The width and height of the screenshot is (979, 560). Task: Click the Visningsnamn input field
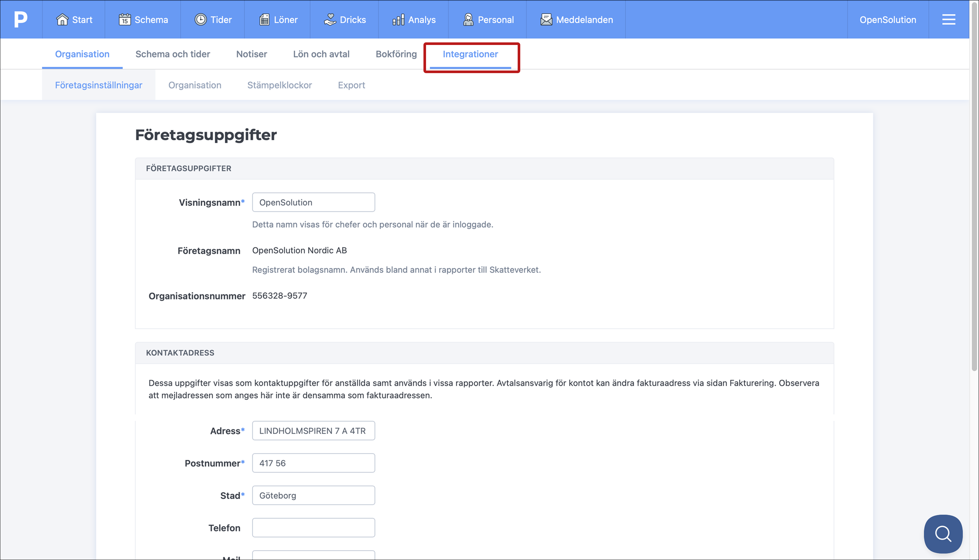point(313,202)
